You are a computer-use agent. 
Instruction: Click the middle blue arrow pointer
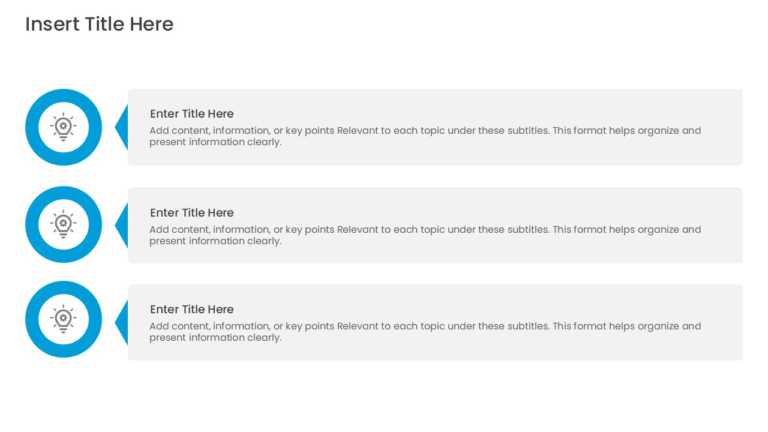[x=122, y=225]
